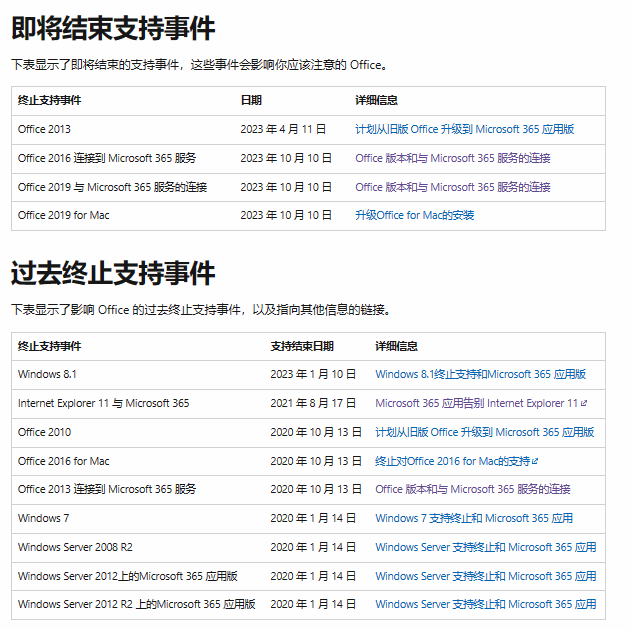Image resolution: width=631 pixels, height=629 pixels.
Task: Open the upgrade plan link in the Office 2010 row
Action: tap(484, 432)
